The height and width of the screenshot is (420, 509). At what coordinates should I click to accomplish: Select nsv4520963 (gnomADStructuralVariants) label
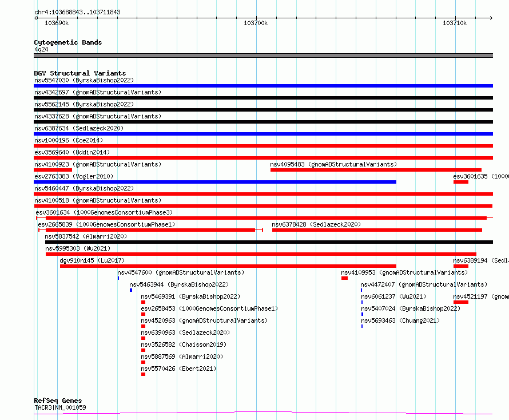click(204, 320)
